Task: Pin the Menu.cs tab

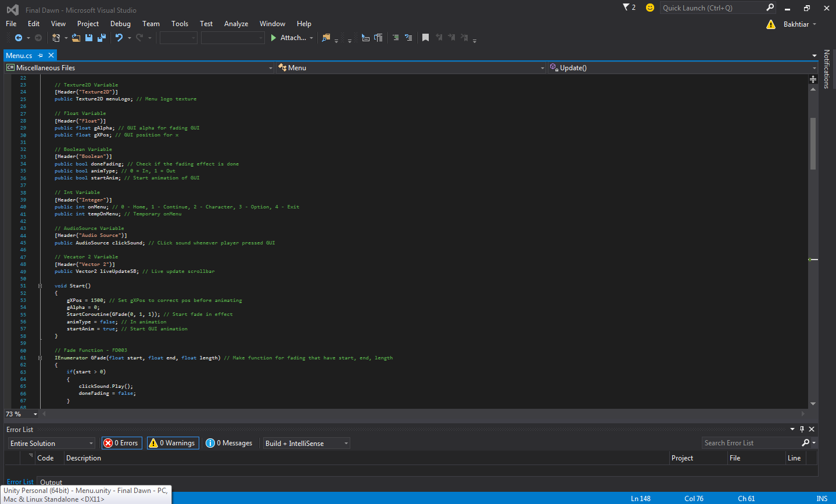Action: point(41,55)
